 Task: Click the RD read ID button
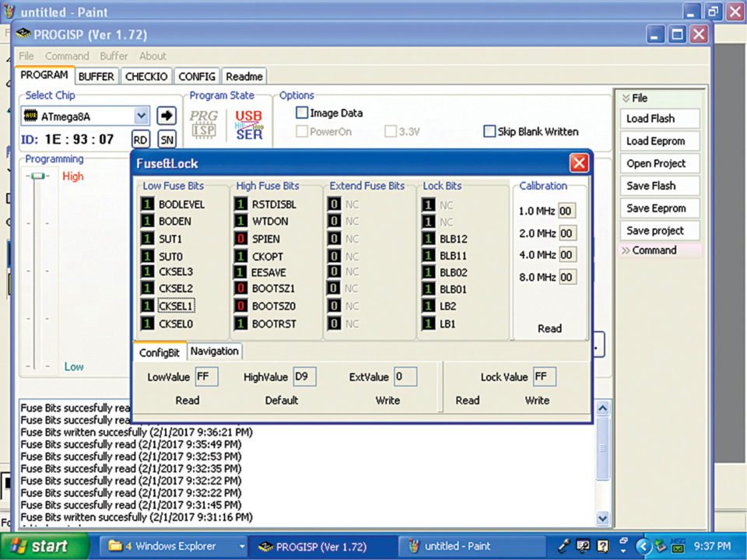click(x=140, y=139)
